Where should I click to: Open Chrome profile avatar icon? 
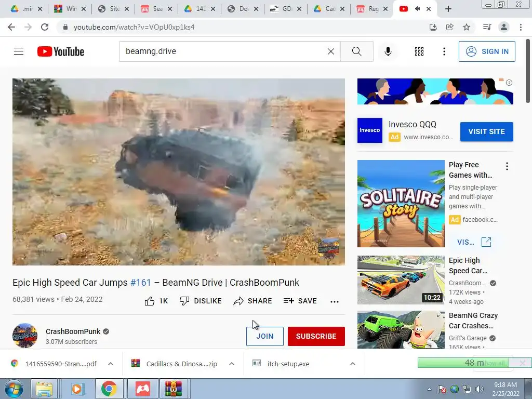pyautogui.click(x=504, y=27)
